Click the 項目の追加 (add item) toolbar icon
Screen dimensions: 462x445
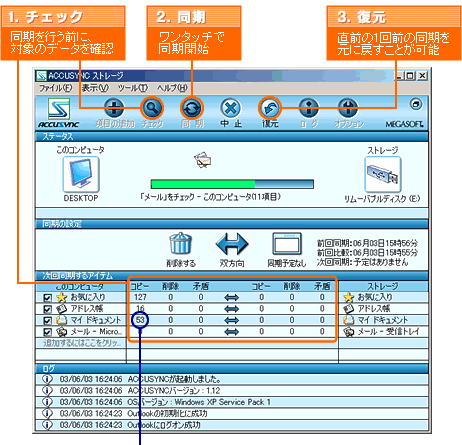pos(114,108)
